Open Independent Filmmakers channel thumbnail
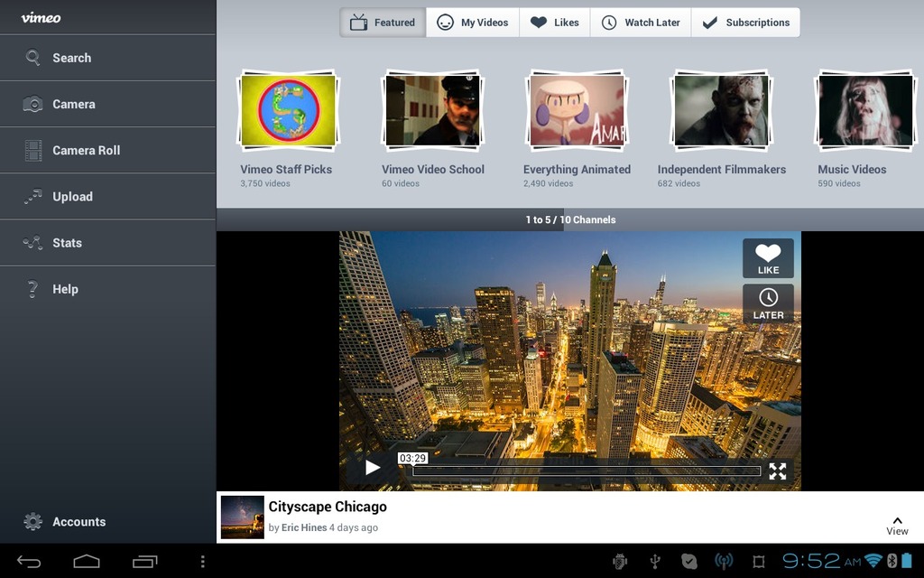The height and width of the screenshot is (578, 924). [x=721, y=110]
